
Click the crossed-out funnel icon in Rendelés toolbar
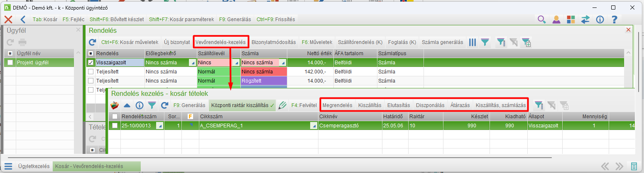(514, 42)
